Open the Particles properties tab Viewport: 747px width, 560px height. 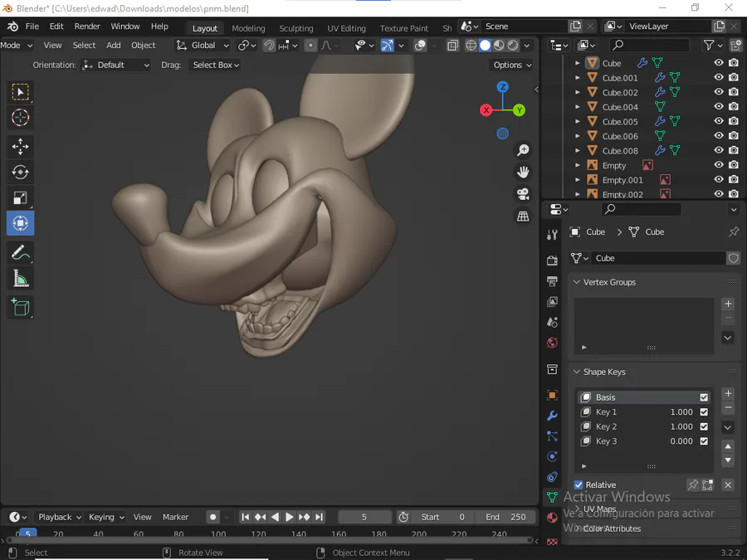click(x=552, y=436)
